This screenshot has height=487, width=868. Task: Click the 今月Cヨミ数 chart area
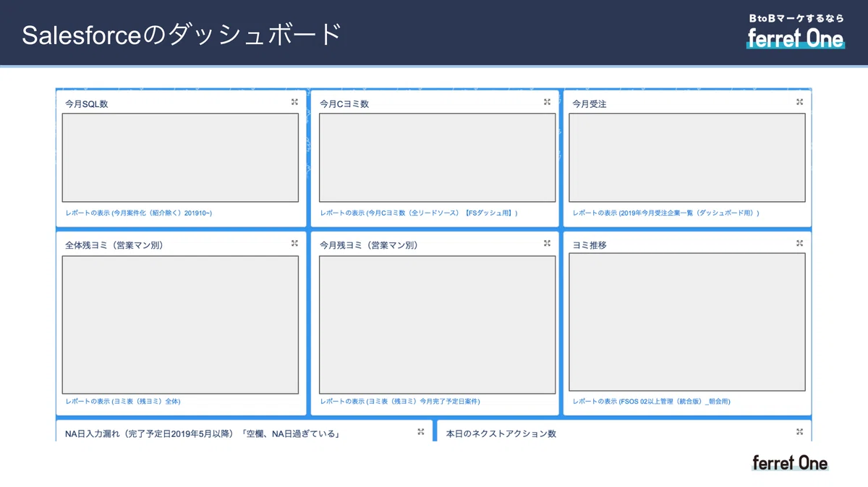[438, 158]
